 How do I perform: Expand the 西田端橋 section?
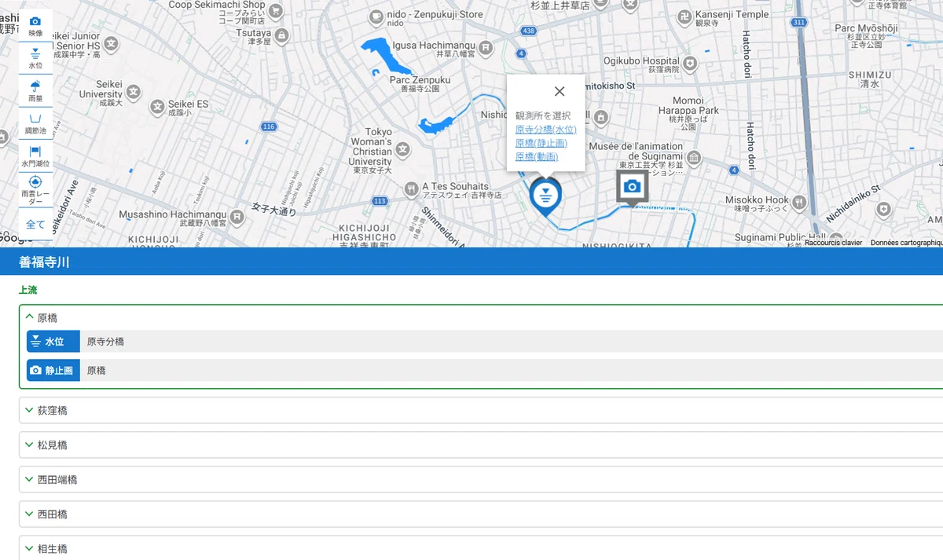(x=481, y=480)
